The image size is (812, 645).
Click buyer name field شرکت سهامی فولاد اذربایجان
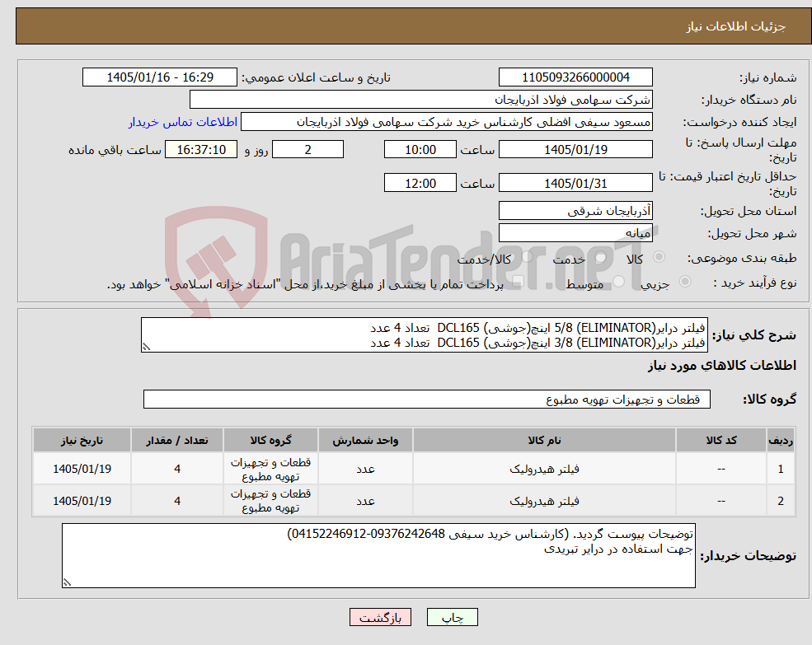(x=420, y=100)
